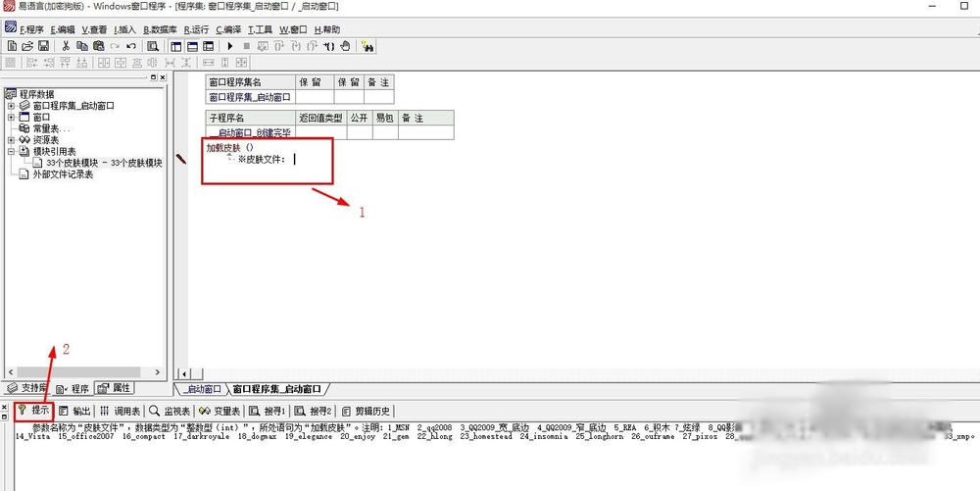
Task: Select 外部文件记录表 tree item
Action: 63,174
